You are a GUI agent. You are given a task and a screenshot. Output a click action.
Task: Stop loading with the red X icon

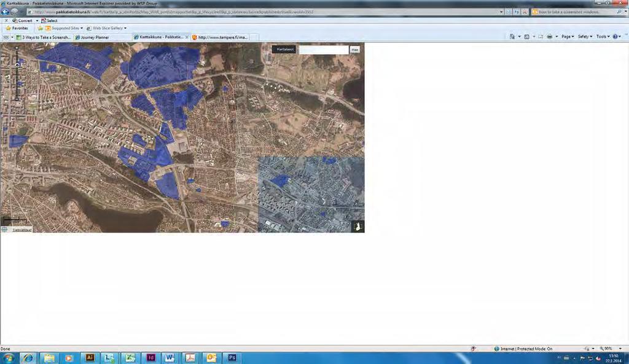525,12
